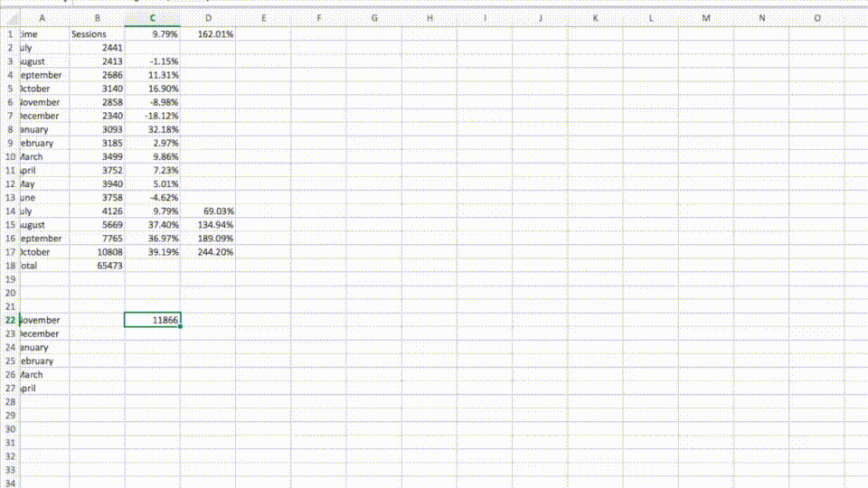Image resolution: width=868 pixels, height=488 pixels.
Task: Select the cell showing 189.09%
Action: point(209,239)
